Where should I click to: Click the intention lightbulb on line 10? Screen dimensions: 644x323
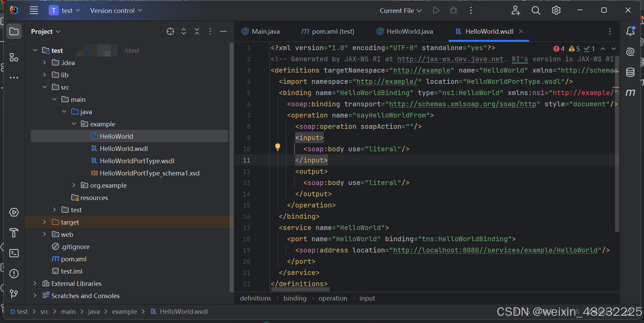278,147
